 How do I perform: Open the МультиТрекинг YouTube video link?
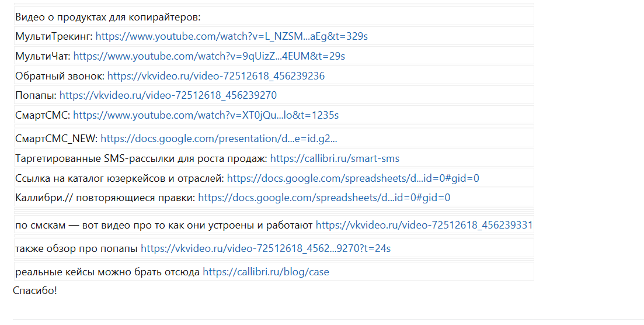pyautogui.click(x=232, y=36)
